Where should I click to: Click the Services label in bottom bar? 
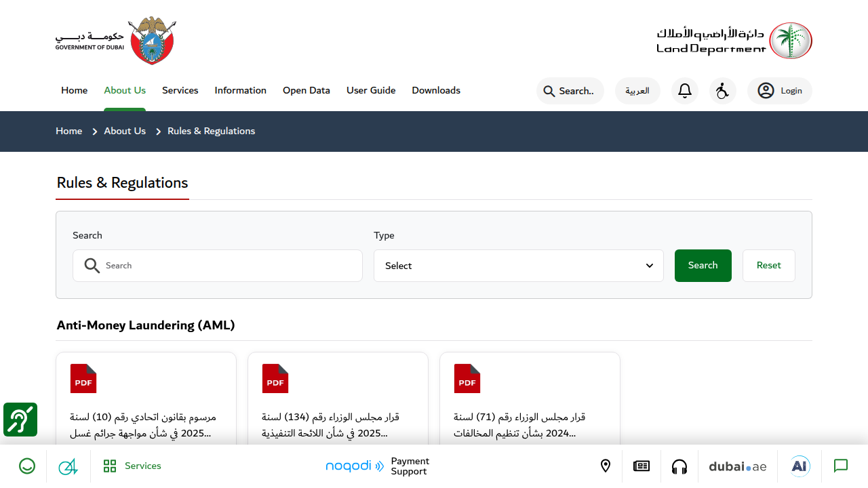(x=143, y=466)
